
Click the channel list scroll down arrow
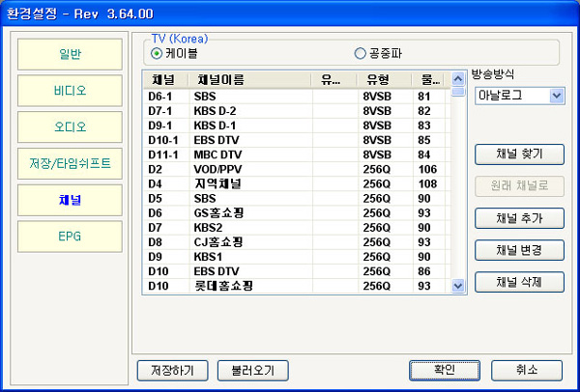[x=458, y=286]
